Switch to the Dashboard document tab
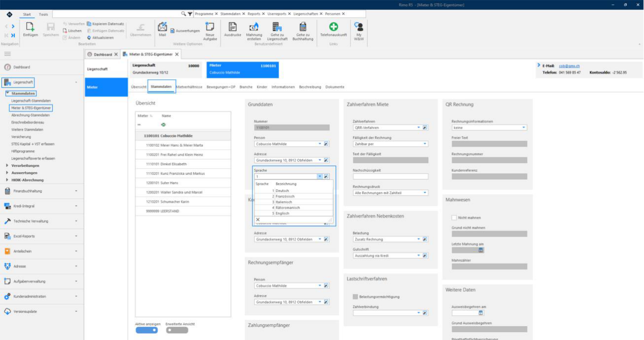Image resolution: width=644 pixels, height=340 pixels. click(103, 54)
